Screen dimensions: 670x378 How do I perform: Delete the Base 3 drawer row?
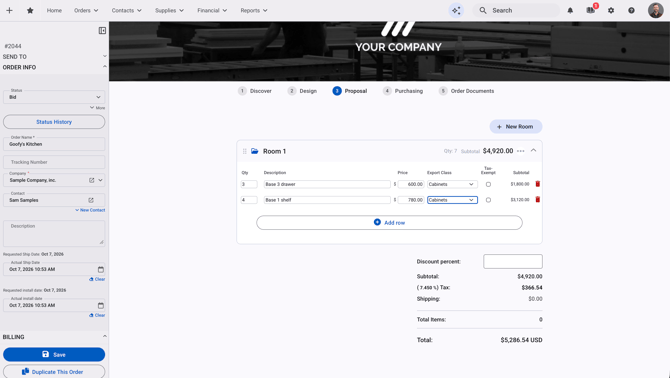pos(538,184)
